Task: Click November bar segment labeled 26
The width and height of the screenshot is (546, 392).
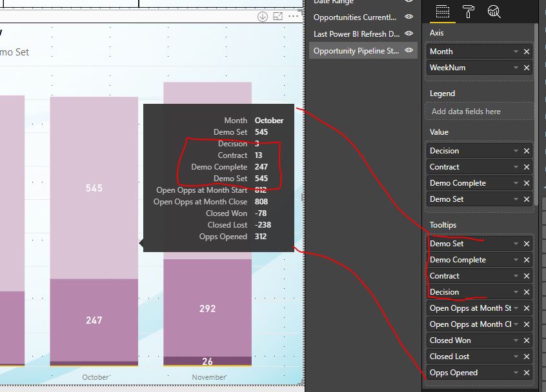Action: pyautogui.click(x=208, y=361)
